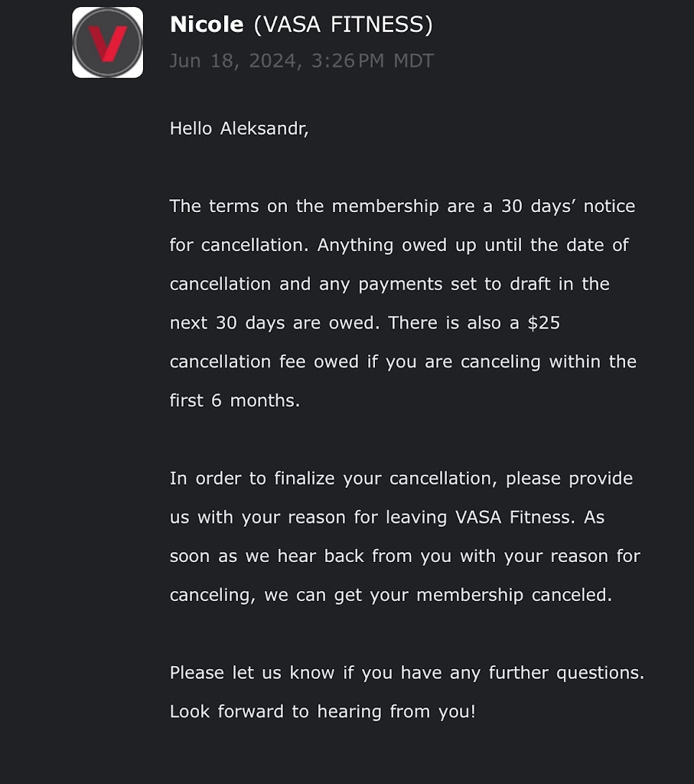
Task: Click the 3:26 PM MDT time text
Action: [x=372, y=61]
